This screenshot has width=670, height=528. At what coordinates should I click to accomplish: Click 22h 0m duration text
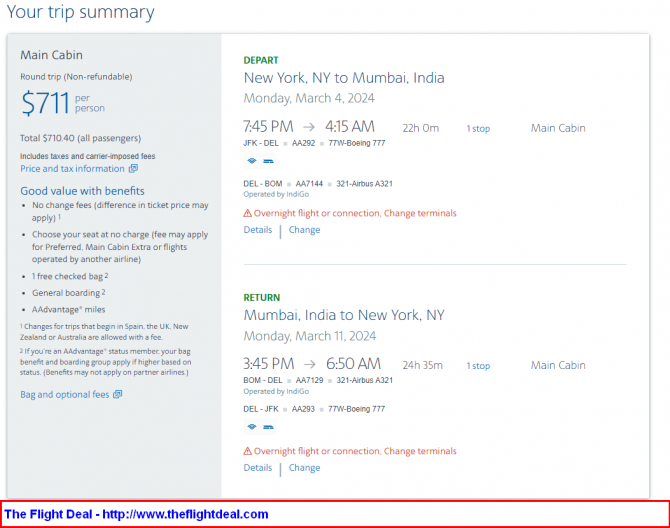[421, 128]
